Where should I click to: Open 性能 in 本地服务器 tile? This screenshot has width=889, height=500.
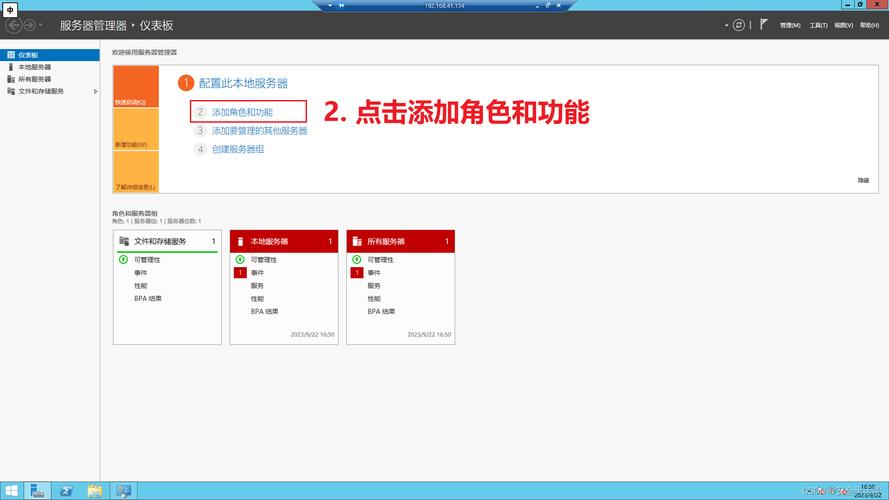tap(257, 299)
